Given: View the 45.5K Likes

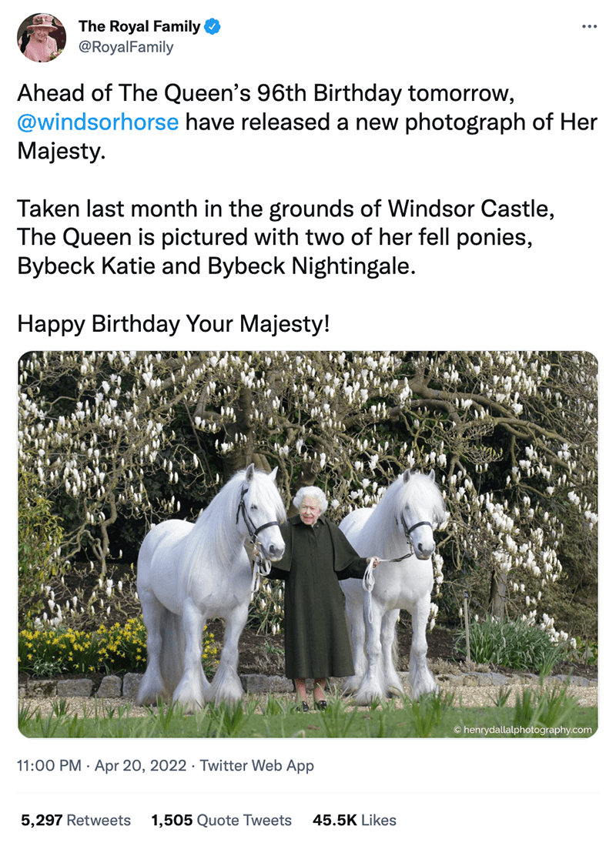Looking at the screenshot, I should click(355, 820).
